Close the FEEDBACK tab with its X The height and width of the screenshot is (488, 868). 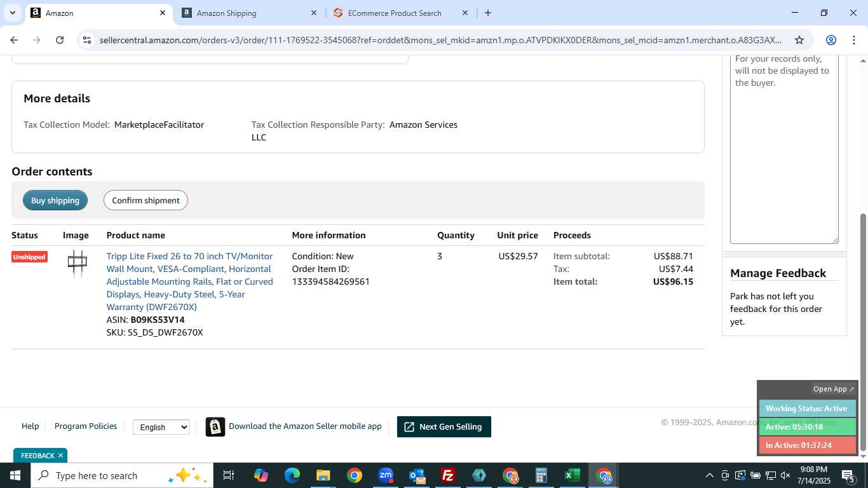click(x=61, y=456)
